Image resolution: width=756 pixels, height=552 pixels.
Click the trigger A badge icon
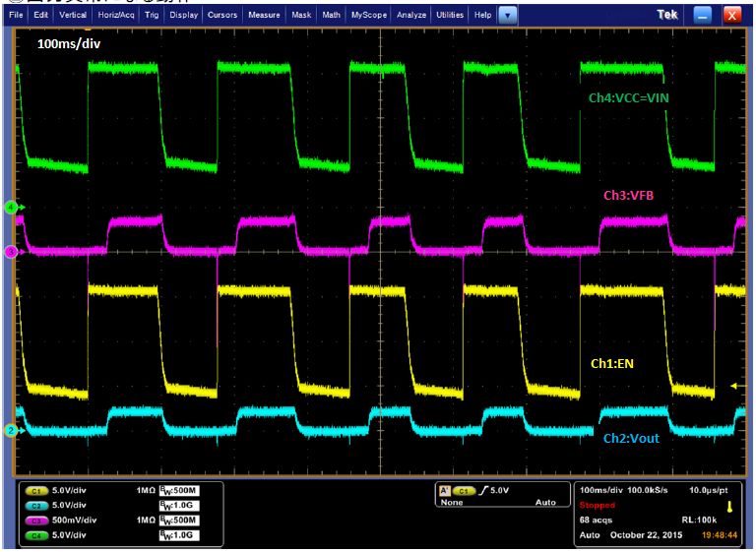point(445,491)
